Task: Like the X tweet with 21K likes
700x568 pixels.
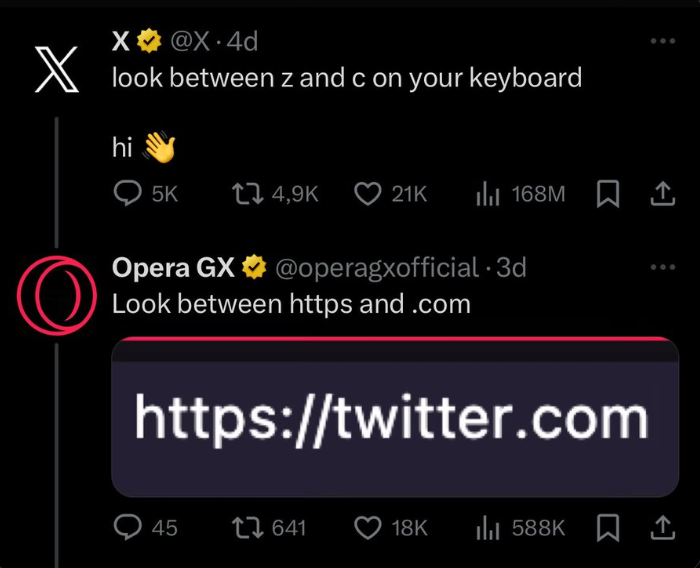Action: click(369, 194)
